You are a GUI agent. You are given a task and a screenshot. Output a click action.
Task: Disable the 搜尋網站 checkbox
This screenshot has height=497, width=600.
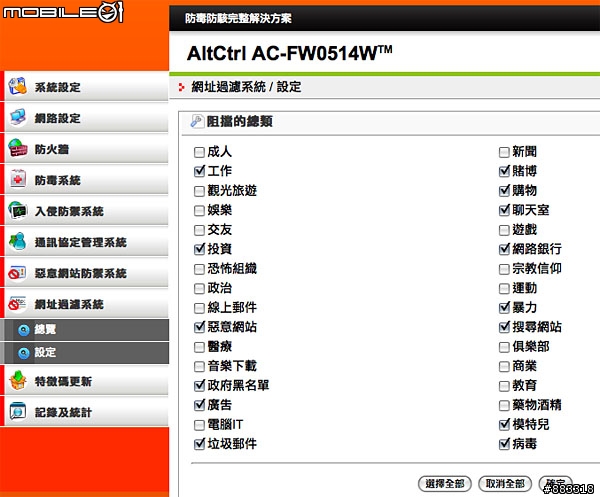tap(504, 327)
